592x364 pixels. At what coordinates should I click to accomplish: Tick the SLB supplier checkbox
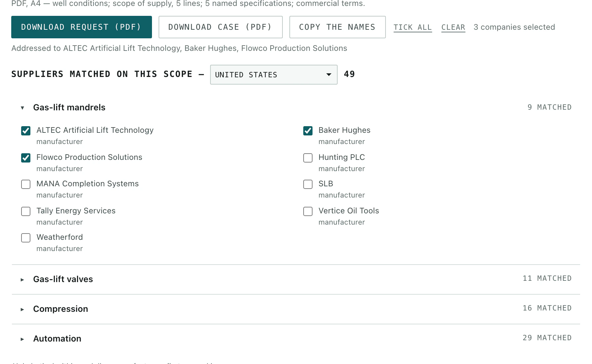coord(308,184)
